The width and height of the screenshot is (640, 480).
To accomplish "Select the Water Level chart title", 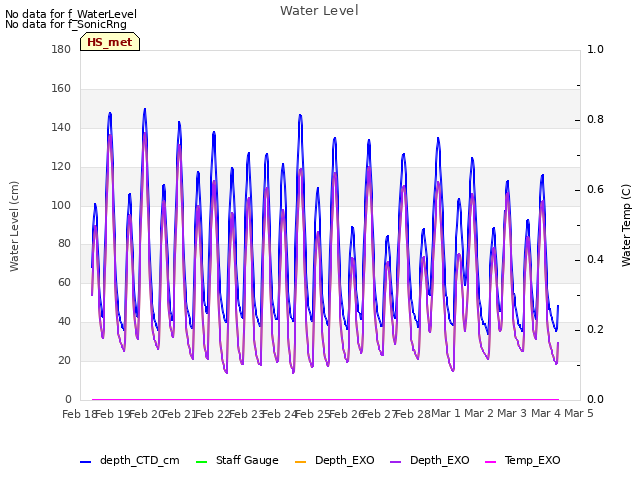I will coord(319,10).
